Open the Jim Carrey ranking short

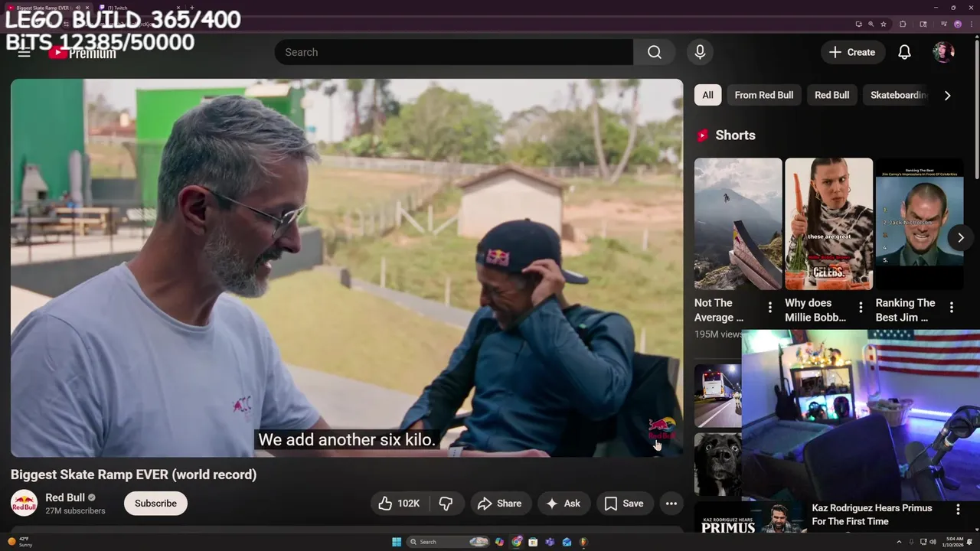[919, 223]
